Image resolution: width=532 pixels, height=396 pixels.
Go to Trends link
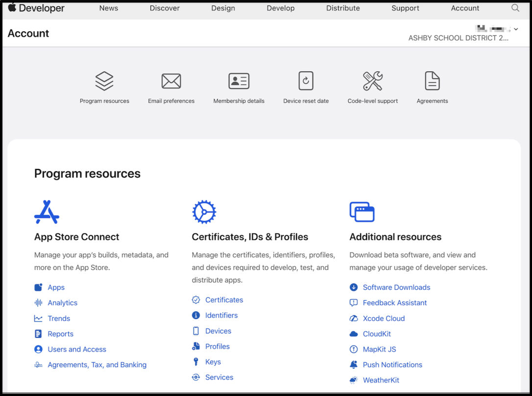tap(59, 318)
